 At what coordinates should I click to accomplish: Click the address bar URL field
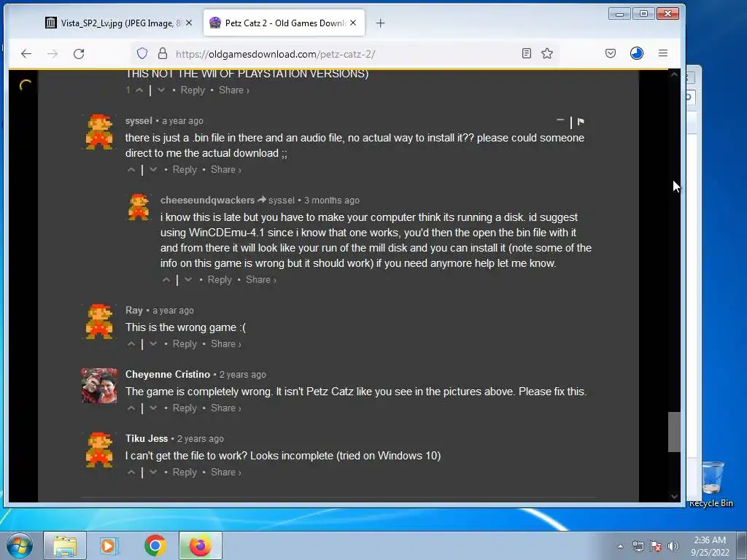coord(345,54)
